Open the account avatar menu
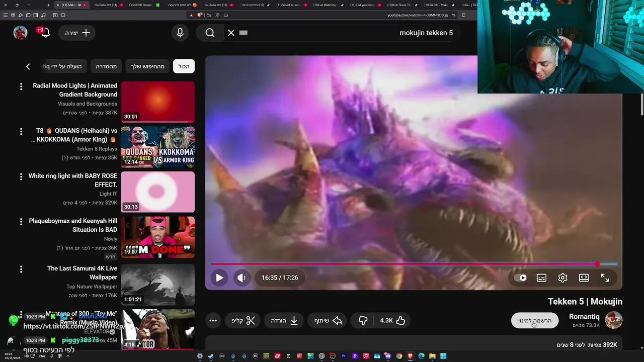The height and width of the screenshot is (362, 644). [20, 33]
